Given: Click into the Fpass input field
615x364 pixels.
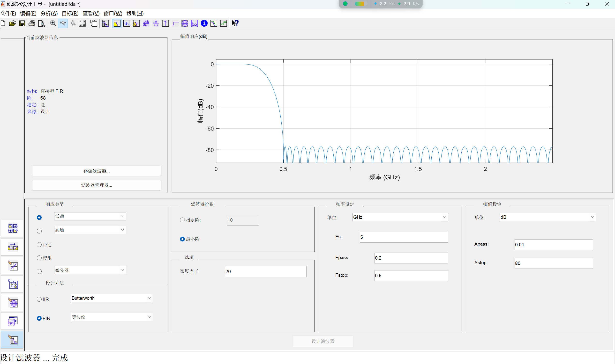Looking at the screenshot, I should point(411,258).
